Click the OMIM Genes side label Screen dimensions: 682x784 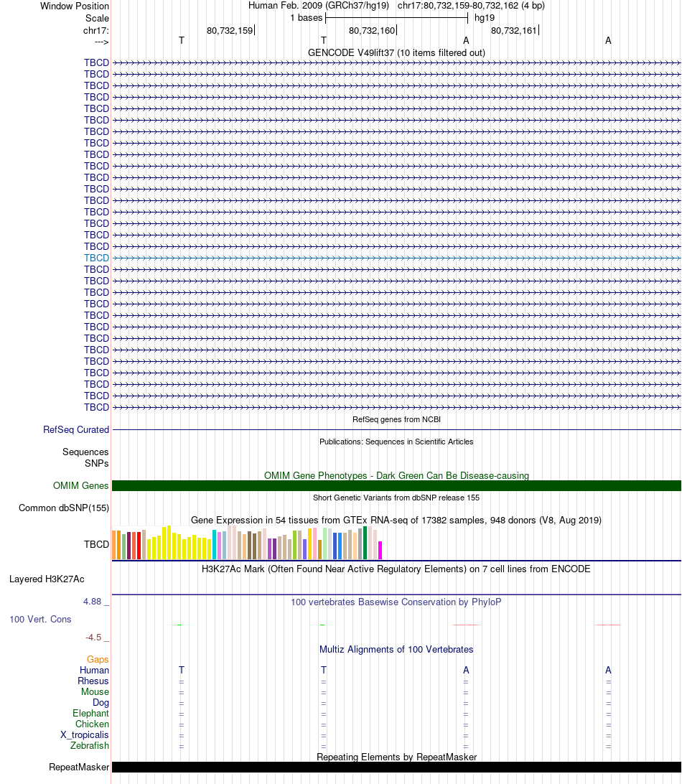point(81,485)
